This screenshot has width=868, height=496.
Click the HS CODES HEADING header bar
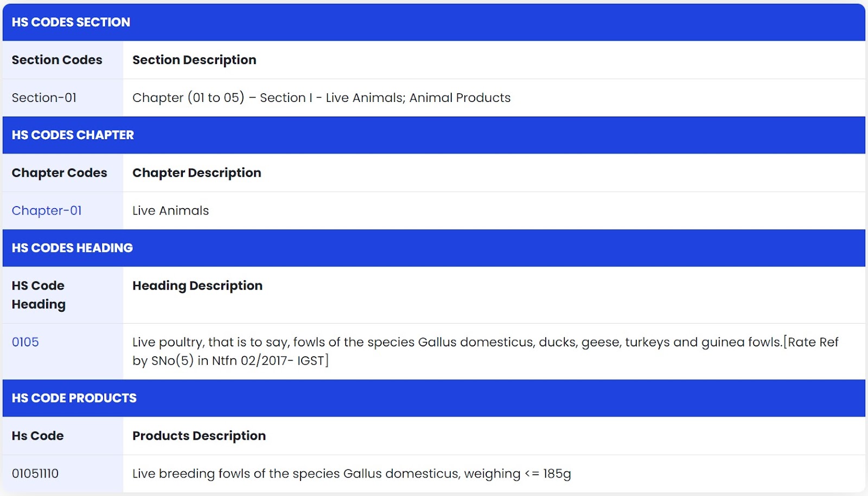pos(434,248)
